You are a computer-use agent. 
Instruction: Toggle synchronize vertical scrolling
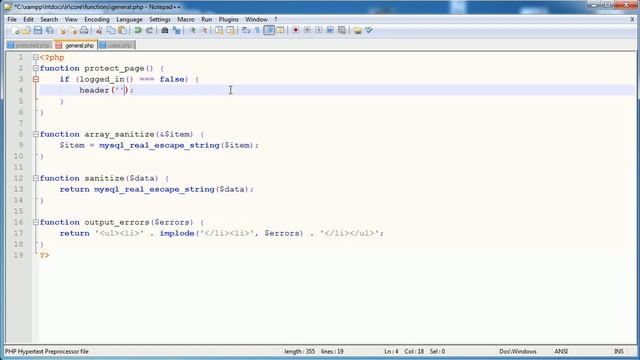tap(219, 31)
